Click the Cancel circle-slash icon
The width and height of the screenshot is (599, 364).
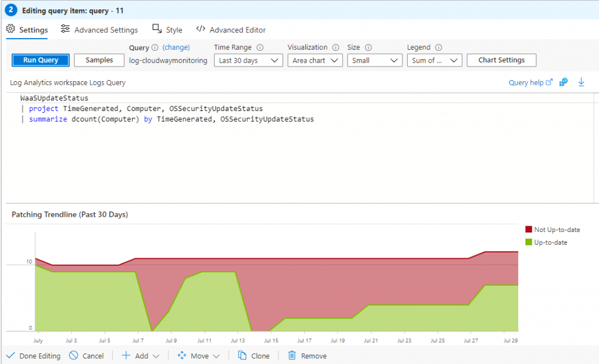[73, 355]
